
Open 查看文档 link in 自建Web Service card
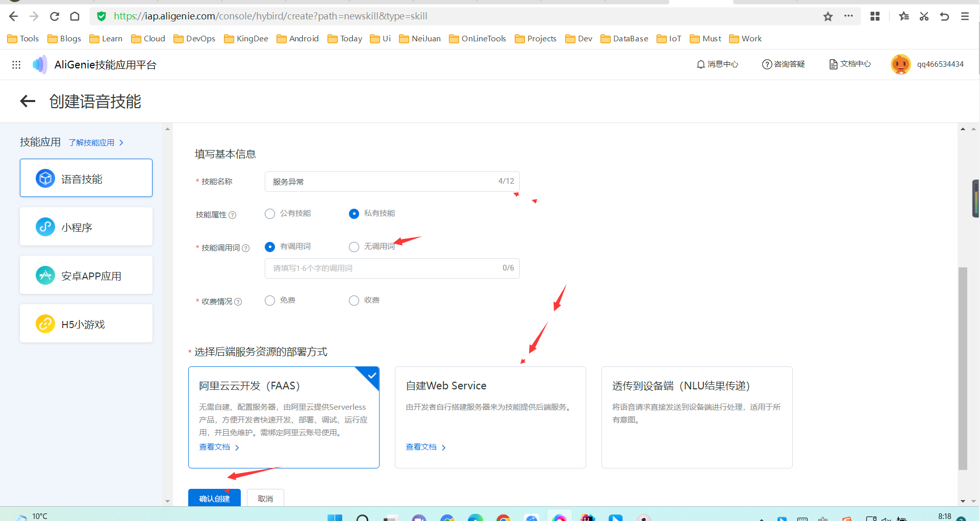pos(425,447)
